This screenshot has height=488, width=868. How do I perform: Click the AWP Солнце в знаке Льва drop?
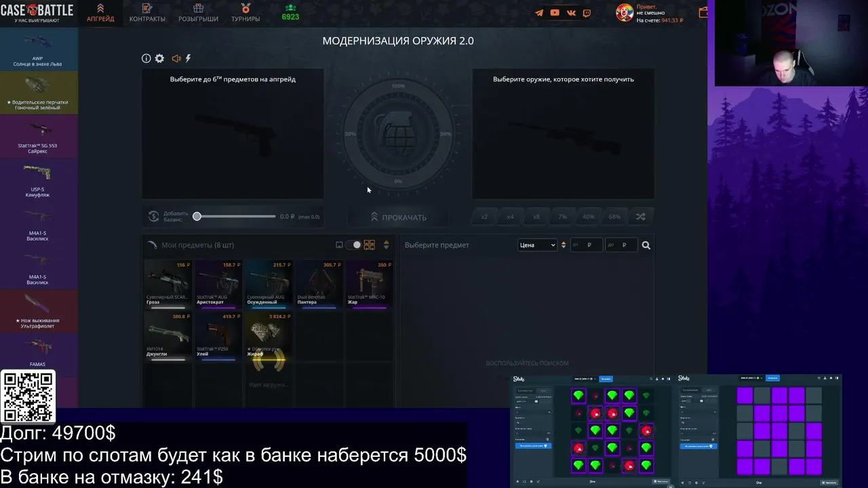tap(38, 49)
